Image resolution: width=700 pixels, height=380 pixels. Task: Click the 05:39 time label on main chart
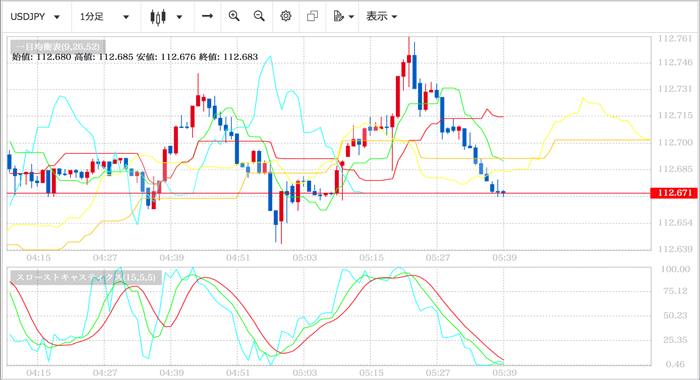tap(504, 258)
